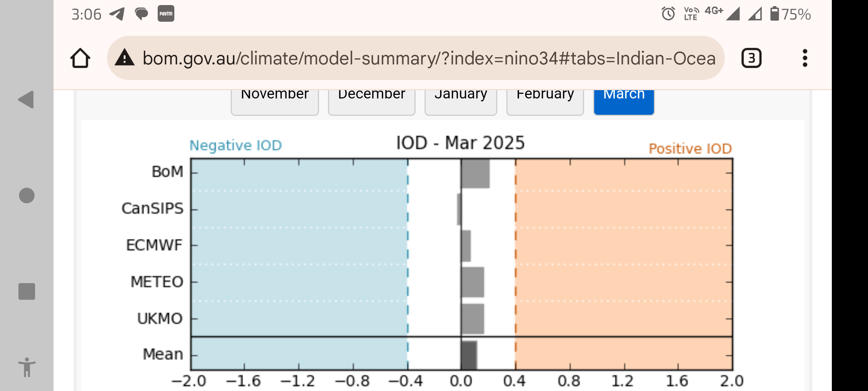Open the tab switcher showing 3 tabs
The image size is (868, 391).
[751, 58]
